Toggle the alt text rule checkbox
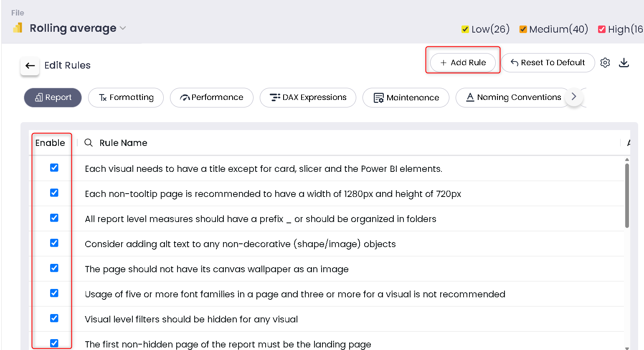 pyautogui.click(x=54, y=243)
